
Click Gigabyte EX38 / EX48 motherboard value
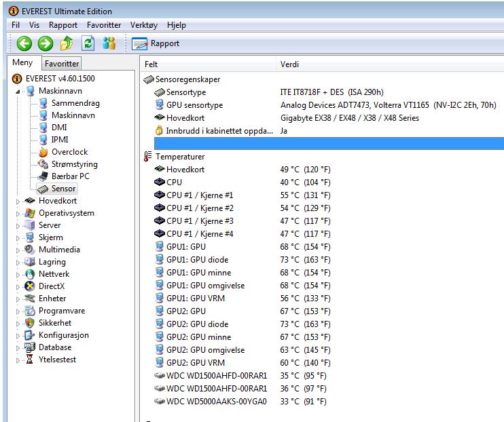tap(350, 118)
